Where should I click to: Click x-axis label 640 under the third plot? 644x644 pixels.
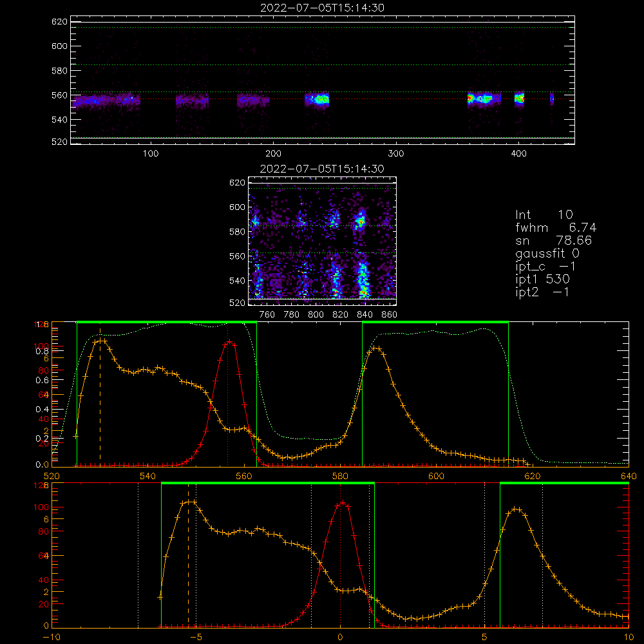[629, 476]
